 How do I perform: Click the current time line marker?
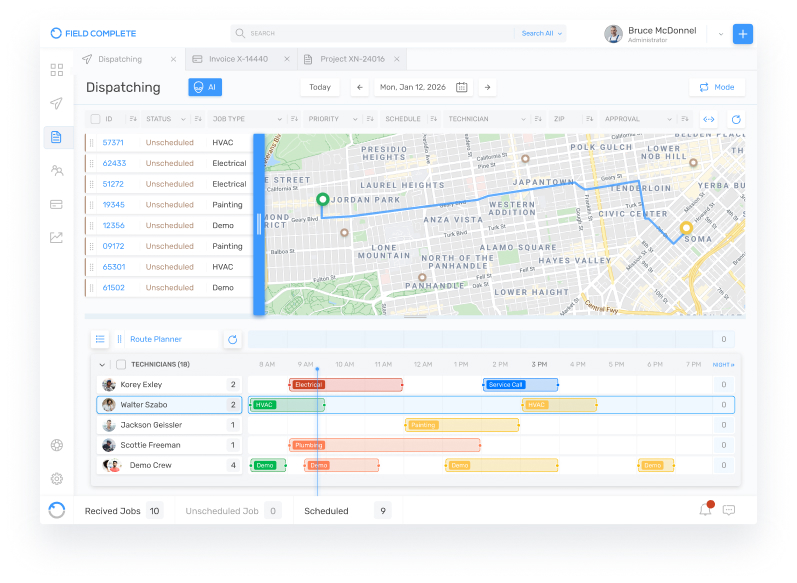click(317, 370)
